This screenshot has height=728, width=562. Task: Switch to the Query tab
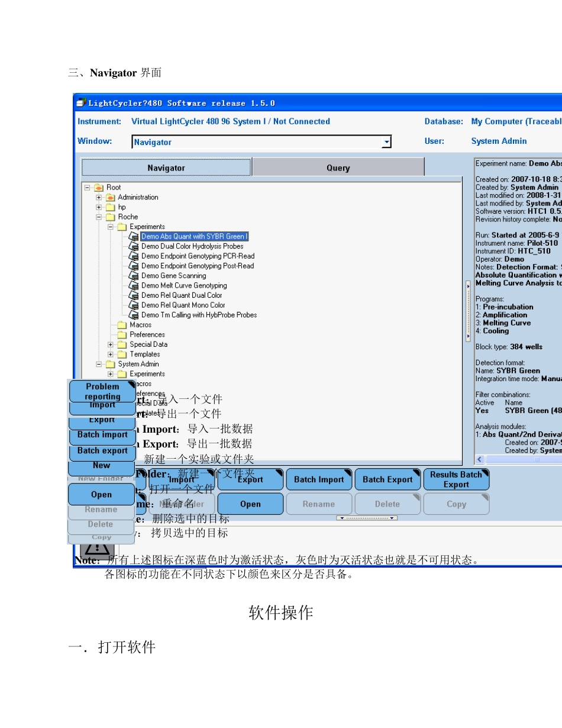click(338, 167)
